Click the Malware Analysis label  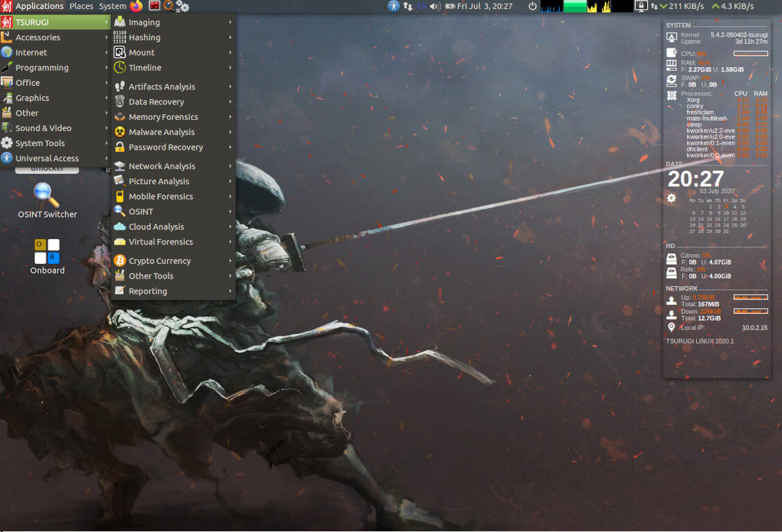(x=161, y=132)
